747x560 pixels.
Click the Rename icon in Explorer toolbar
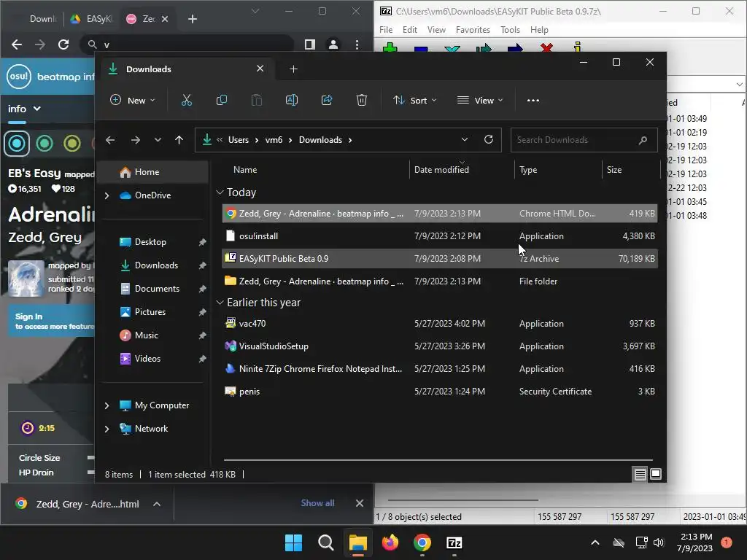[x=292, y=101]
